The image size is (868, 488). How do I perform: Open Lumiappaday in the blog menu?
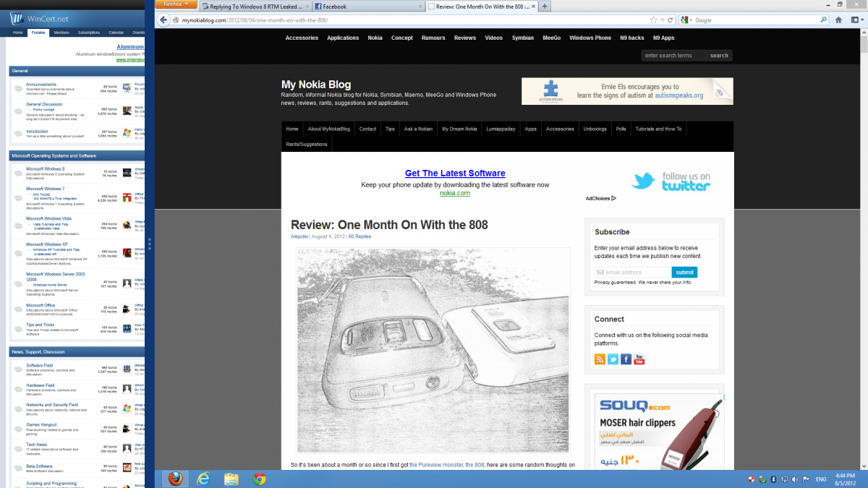point(501,129)
